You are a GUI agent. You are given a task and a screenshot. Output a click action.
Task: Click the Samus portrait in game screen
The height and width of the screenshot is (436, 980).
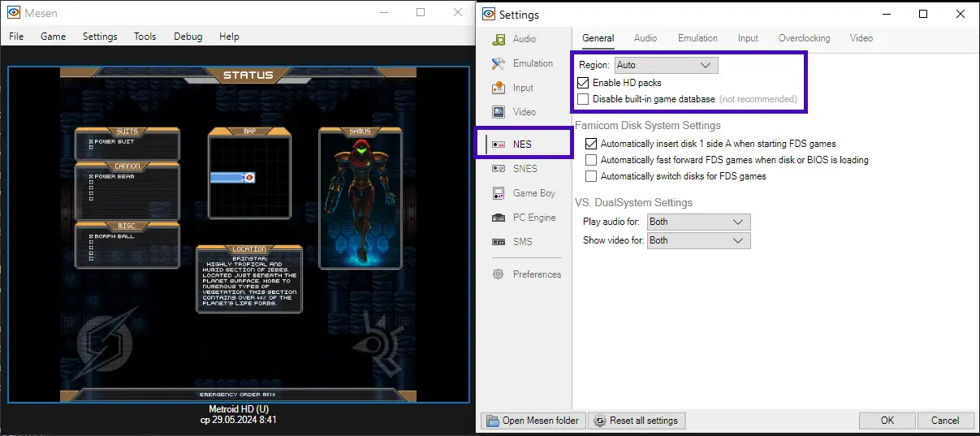click(x=360, y=197)
